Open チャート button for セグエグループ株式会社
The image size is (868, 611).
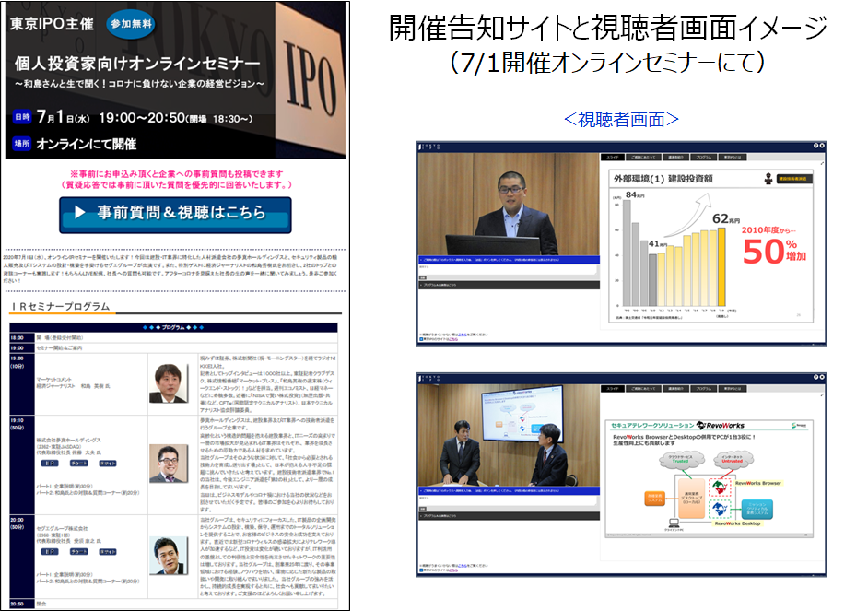coord(78,552)
